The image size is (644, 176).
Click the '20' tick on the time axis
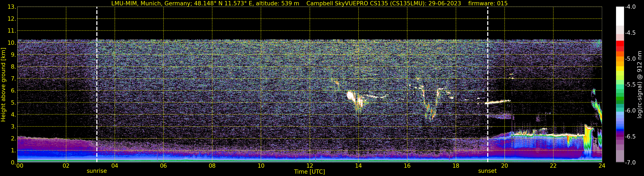[x=505, y=166]
